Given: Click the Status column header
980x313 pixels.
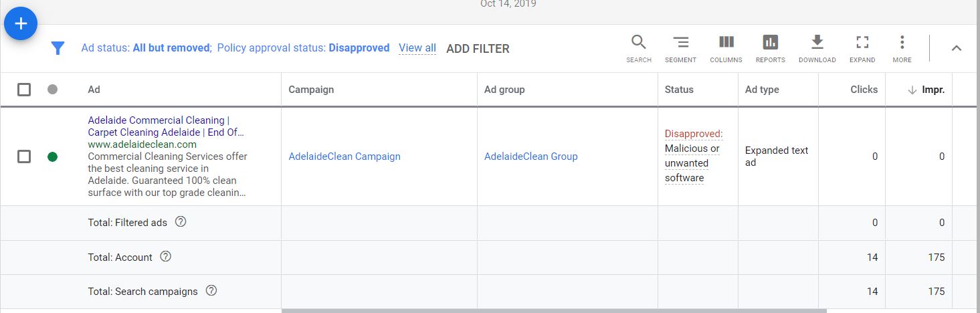Looking at the screenshot, I should pos(679,90).
